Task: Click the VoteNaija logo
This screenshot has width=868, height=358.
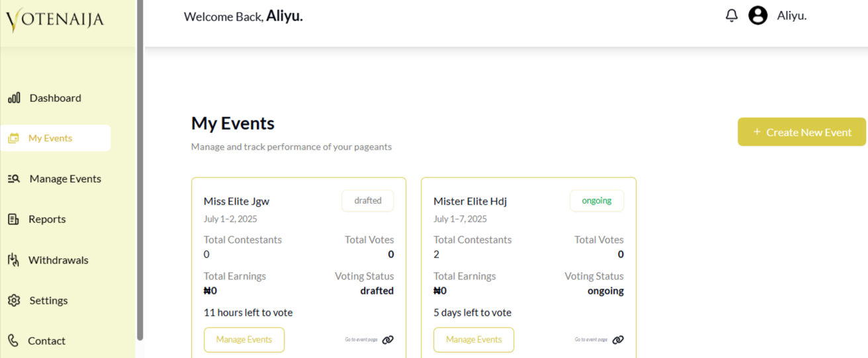Action: pyautogui.click(x=55, y=20)
